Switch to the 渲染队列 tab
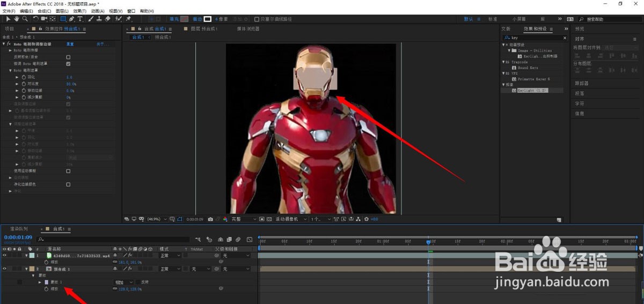This screenshot has width=644, height=304. 19,229
